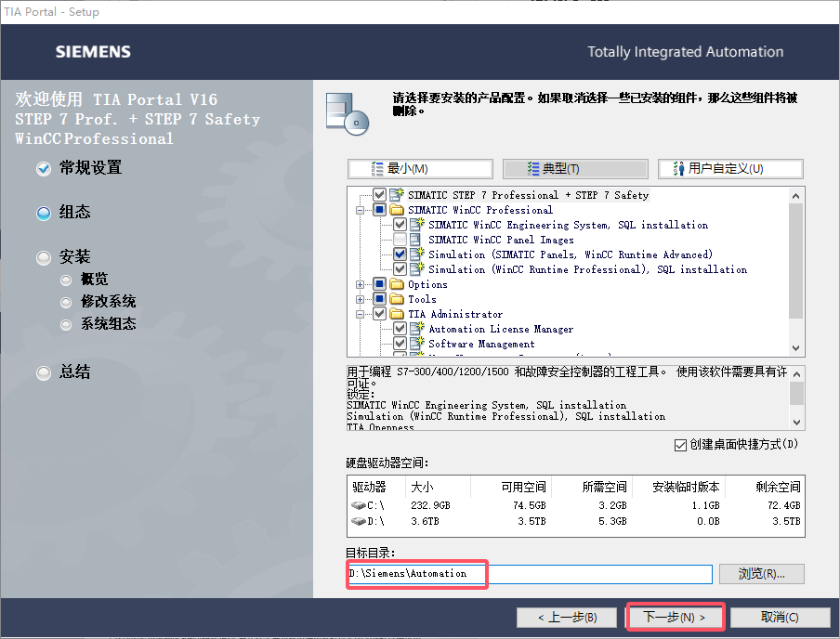Click the description box scrollbar up arrow

pos(797,374)
